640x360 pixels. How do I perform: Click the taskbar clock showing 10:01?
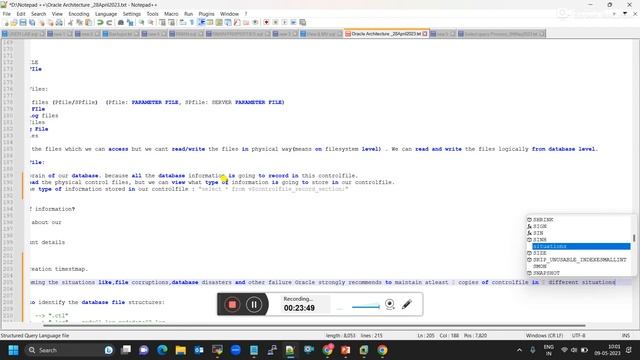[607, 350]
